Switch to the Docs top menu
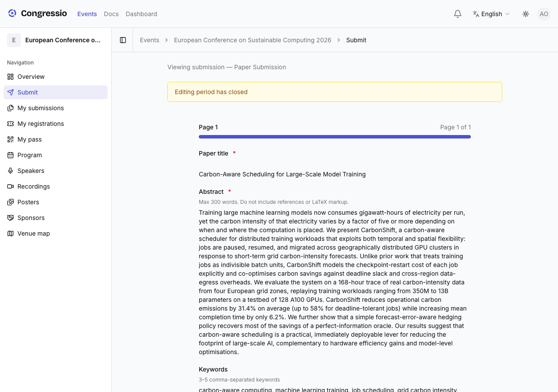Image resolution: width=558 pixels, height=392 pixels. click(x=111, y=14)
